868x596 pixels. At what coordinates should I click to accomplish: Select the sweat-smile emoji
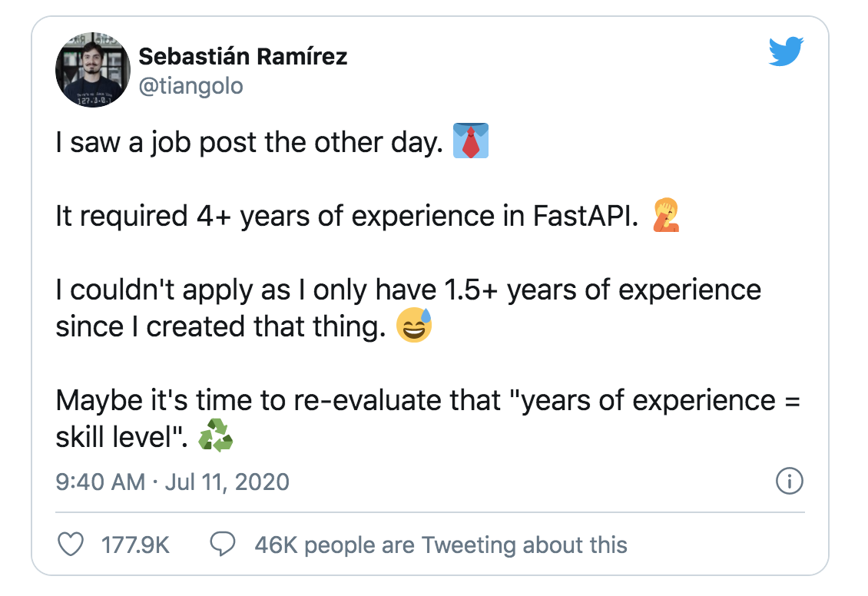click(416, 326)
